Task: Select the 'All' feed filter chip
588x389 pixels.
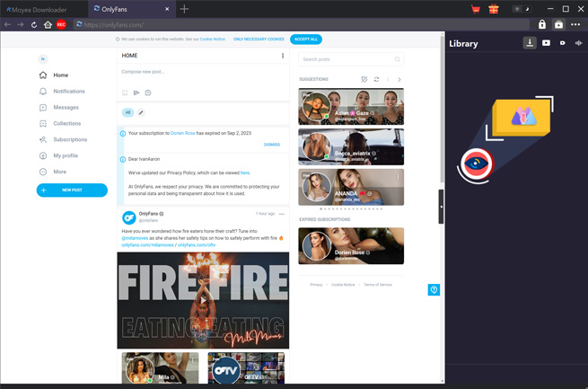Action: 127,112
